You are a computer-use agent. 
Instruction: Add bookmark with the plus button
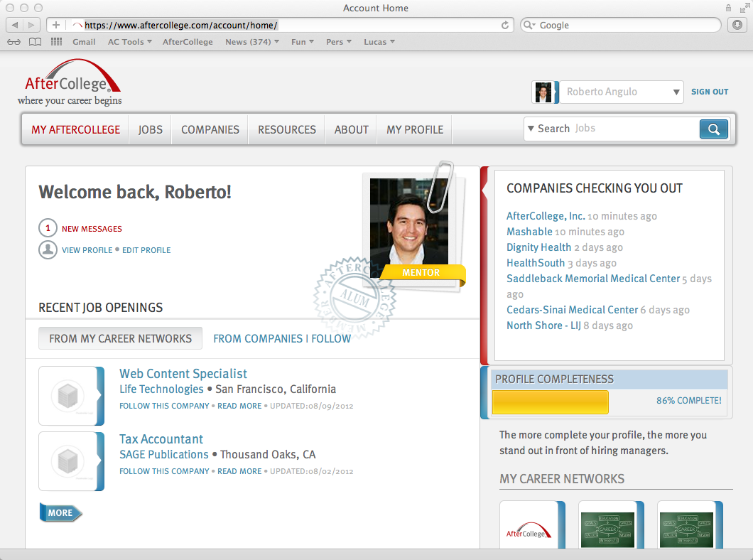point(56,25)
